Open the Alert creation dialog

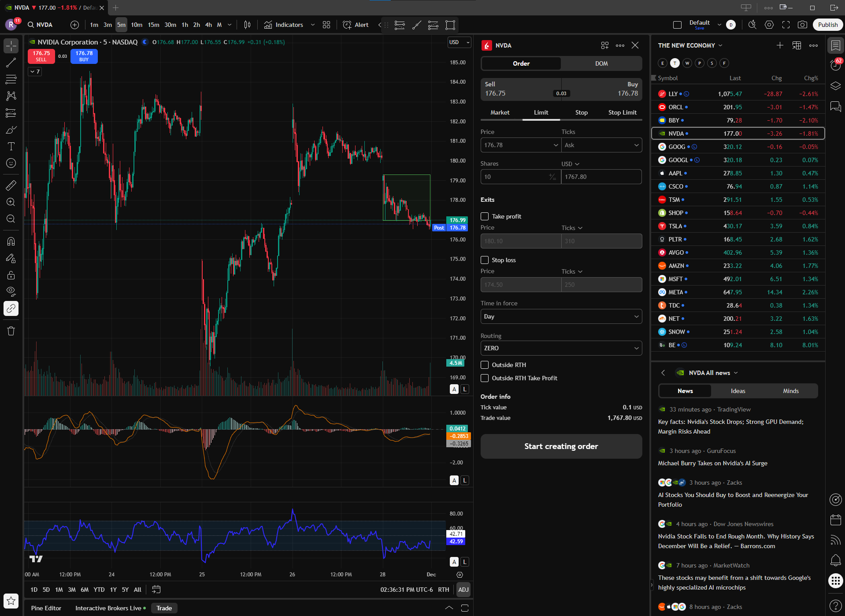tap(356, 25)
